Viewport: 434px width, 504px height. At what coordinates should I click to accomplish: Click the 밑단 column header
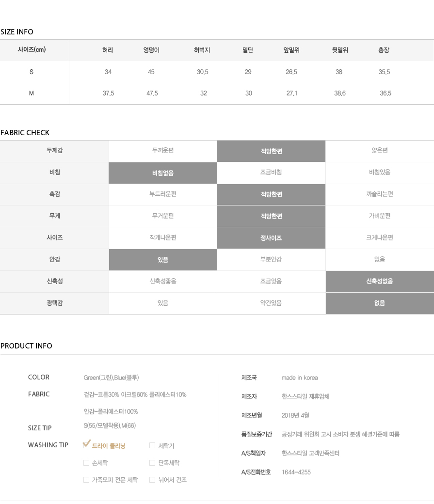pyautogui.click(x=248, y=50)
